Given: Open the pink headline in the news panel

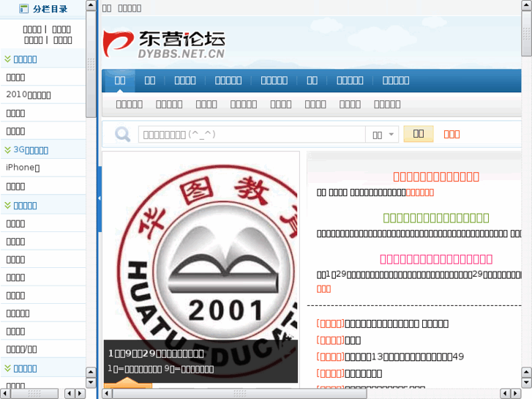Looking at the screenshot, I should pyautogui.click(x=436, y=259).
